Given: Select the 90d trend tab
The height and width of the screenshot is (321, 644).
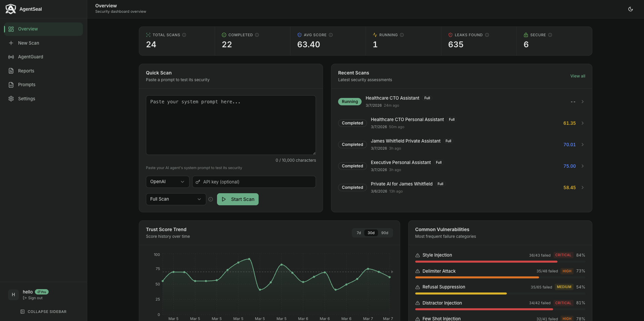Looking at the screenshot, I should click(x=385, y=233).
